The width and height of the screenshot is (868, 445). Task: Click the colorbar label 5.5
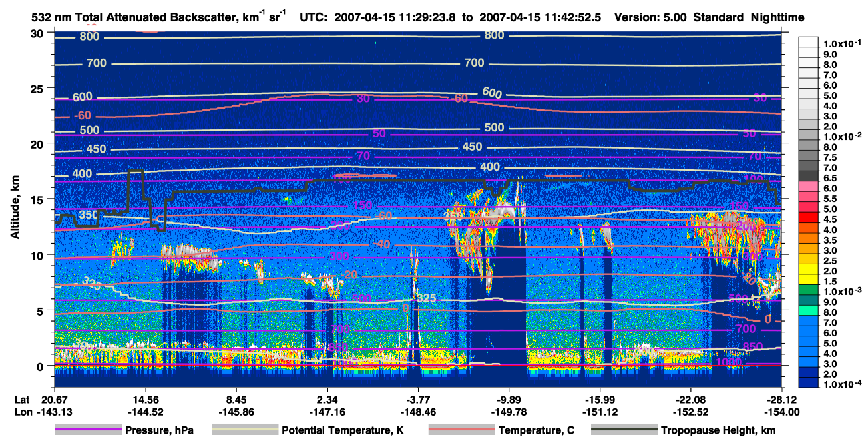pyautogui.click(x=829, y=199)
